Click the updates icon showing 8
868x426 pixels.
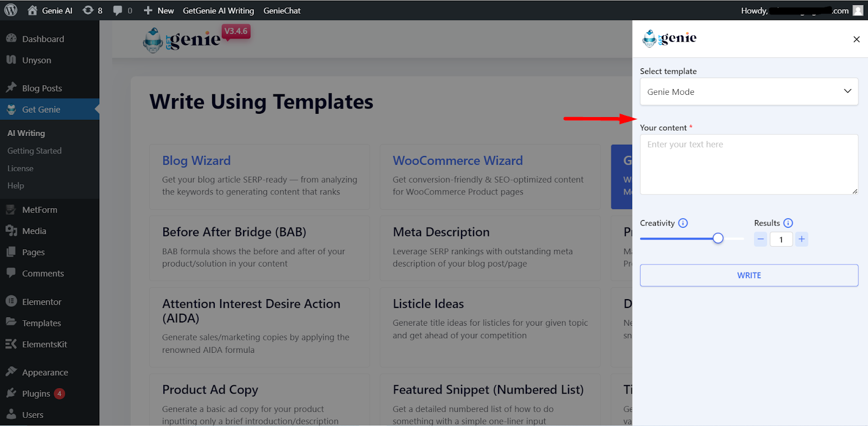pyautogui.click(x=88, y=10)
